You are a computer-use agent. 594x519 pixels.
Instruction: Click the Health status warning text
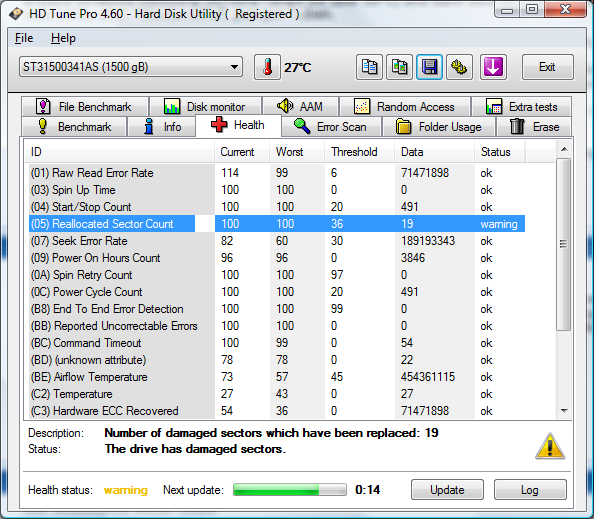[x=126, y=490]
